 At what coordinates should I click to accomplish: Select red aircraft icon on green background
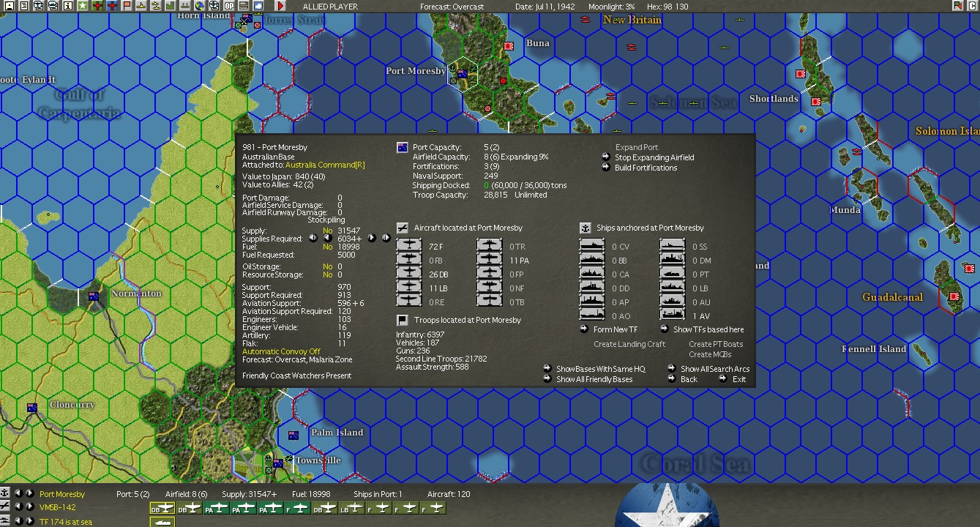97,6
